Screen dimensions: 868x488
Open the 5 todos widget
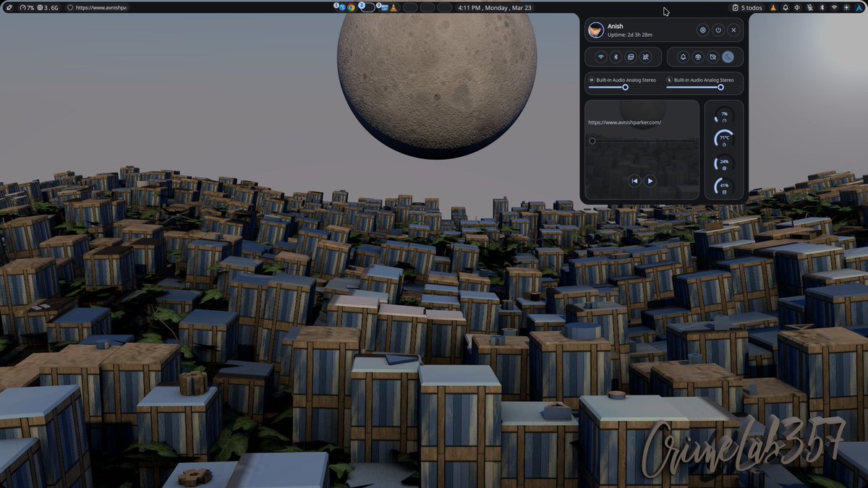point(748,7)
